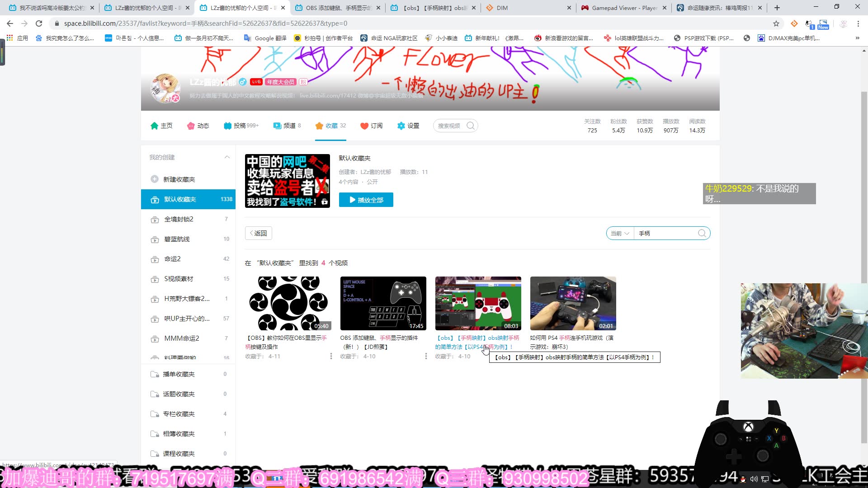Viewport: 868px width, 488px height.
Task: Open the 哄UP主开心的 folder
Action: pyautogui.click(x=188, y=319)
